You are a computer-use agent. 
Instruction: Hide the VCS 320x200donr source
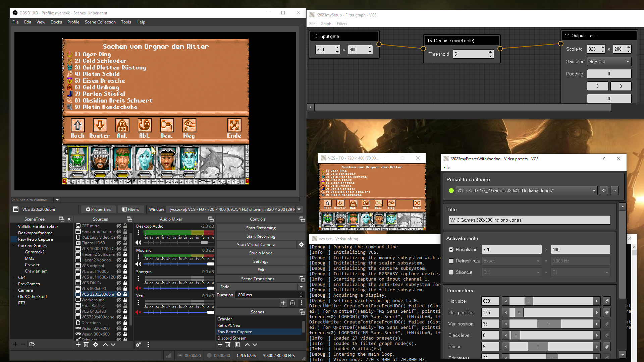(119, 294)
